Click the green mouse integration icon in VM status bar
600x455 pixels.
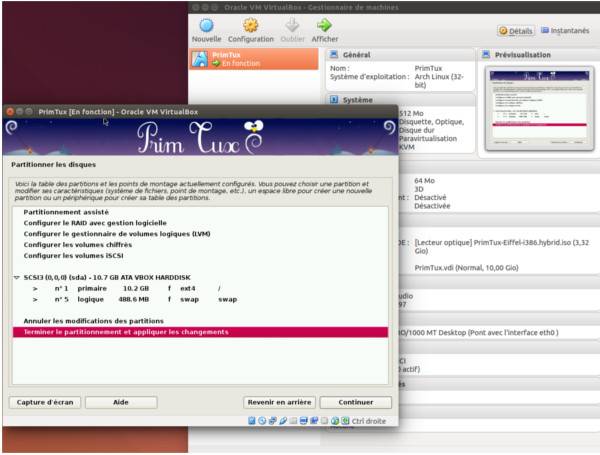(335, 421)
